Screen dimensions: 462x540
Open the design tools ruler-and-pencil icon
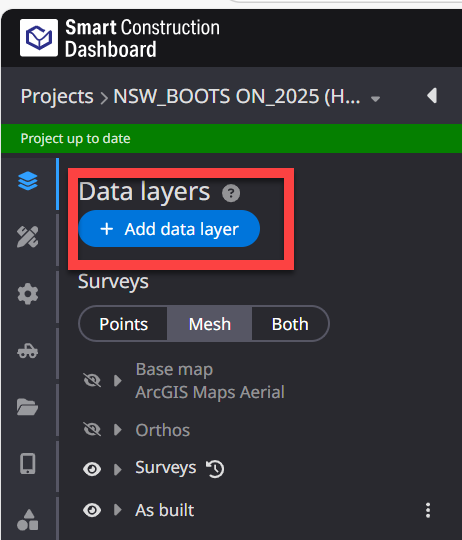[x=28, y=237]
